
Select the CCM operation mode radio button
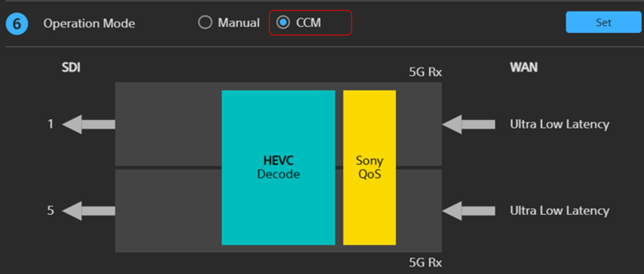click(x=283, y=23)
